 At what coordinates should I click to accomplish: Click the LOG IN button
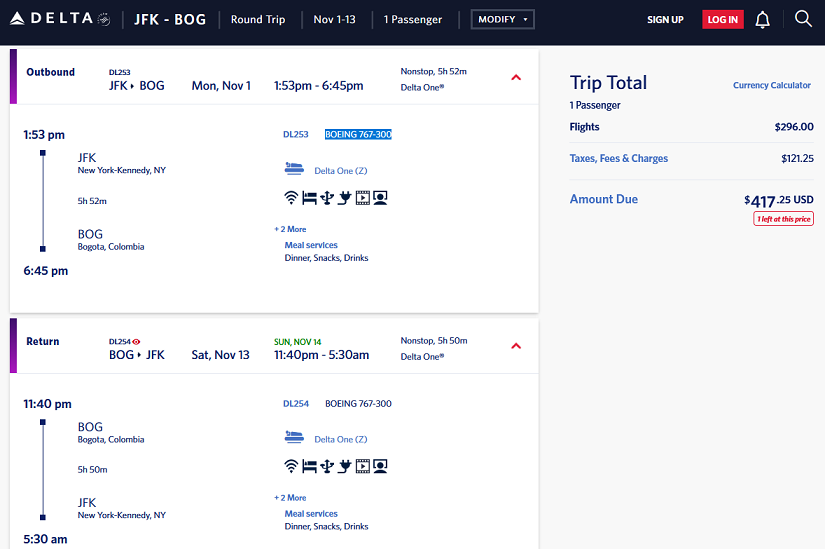point(722,19)
